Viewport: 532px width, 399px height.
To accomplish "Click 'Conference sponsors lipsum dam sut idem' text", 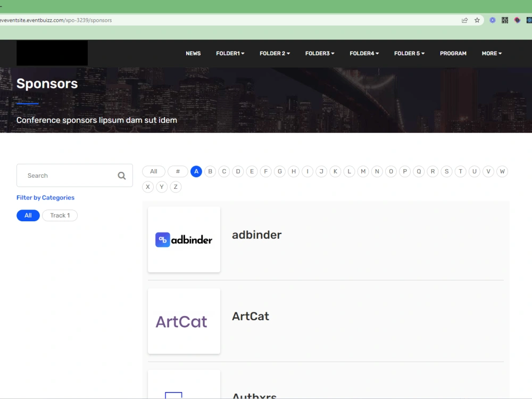I will coord(97,120).
